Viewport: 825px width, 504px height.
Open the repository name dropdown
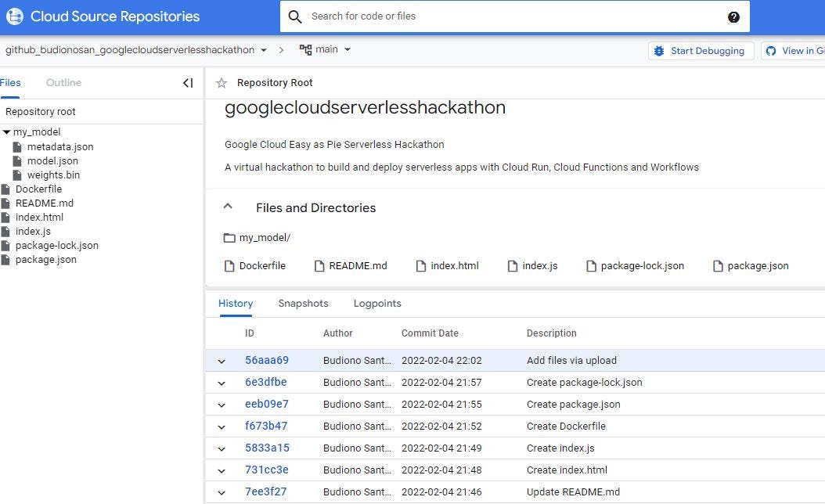pyautogui.click(x=264, y=50)
